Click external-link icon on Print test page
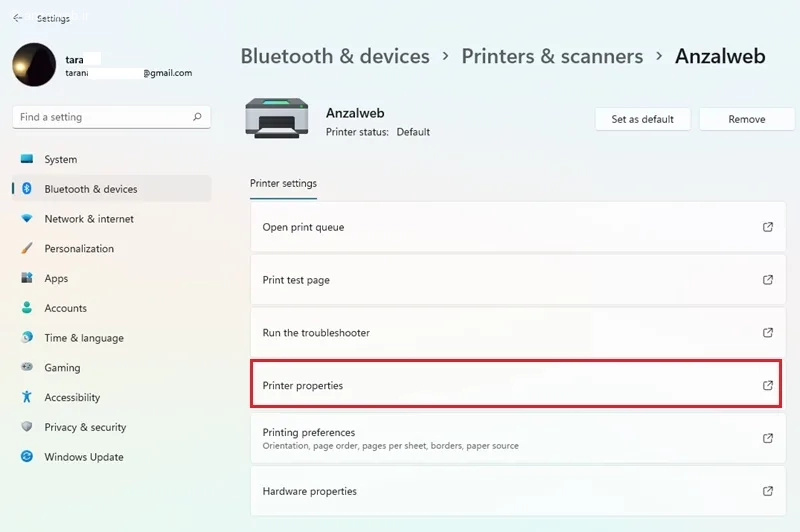800x532 pixels. coord(767,280)
